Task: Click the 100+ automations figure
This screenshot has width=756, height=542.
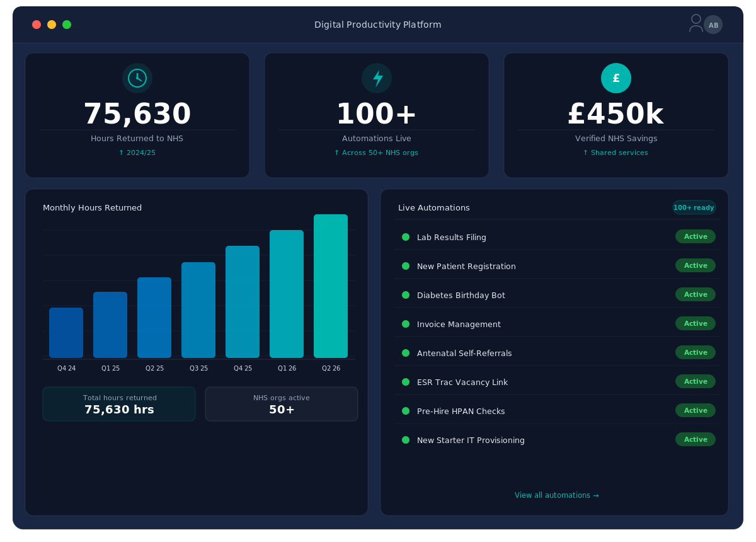Action: [x=377, y=114]
